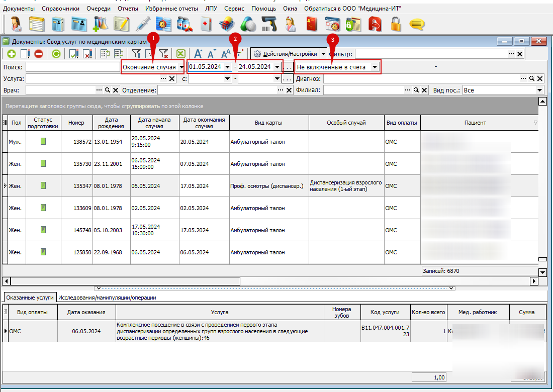Open the yellow chat bubble icon

coord(417,25)
